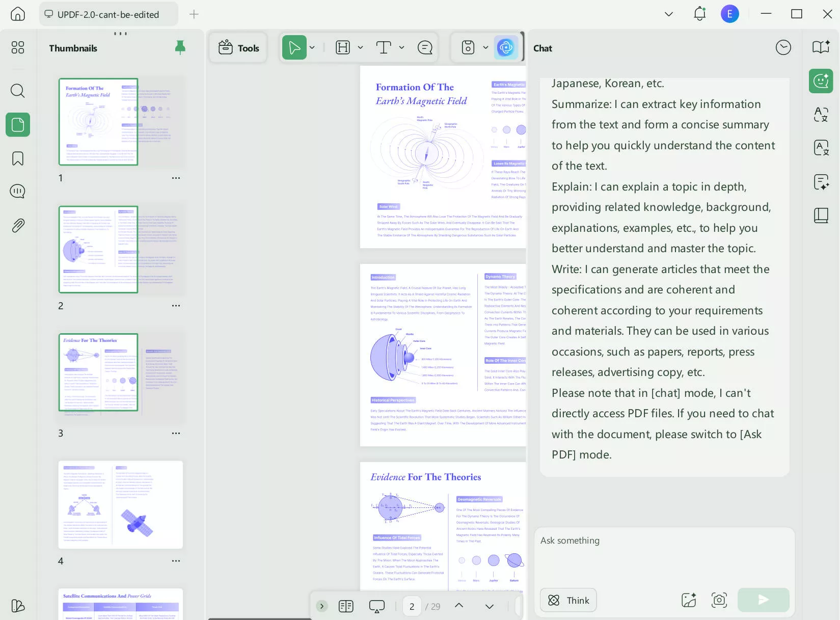Expand the stamp tool dropdown arrow
The image size is (840, 620).
(485, 47)
